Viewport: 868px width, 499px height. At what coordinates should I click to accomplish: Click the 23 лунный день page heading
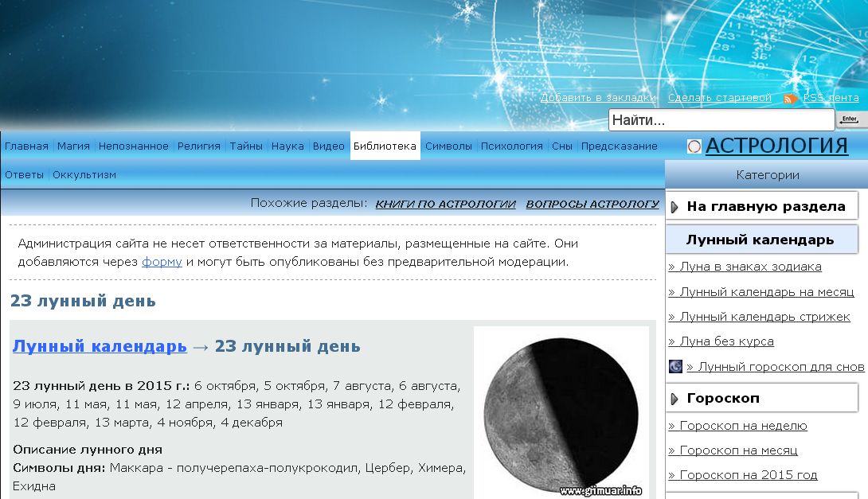tap(83, 301)
